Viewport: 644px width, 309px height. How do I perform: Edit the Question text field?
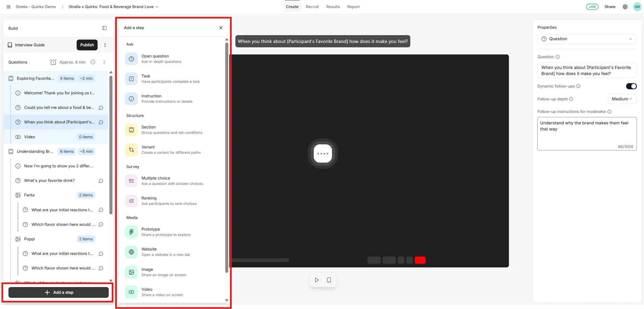click(587, 70)
